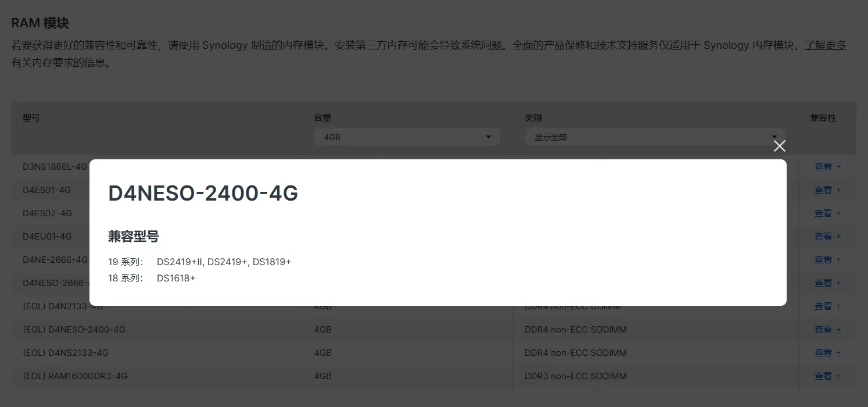The image size is (868, 407).
Task: View compatibility for the D4ES02-4G row
Action: tap(827, 213)
